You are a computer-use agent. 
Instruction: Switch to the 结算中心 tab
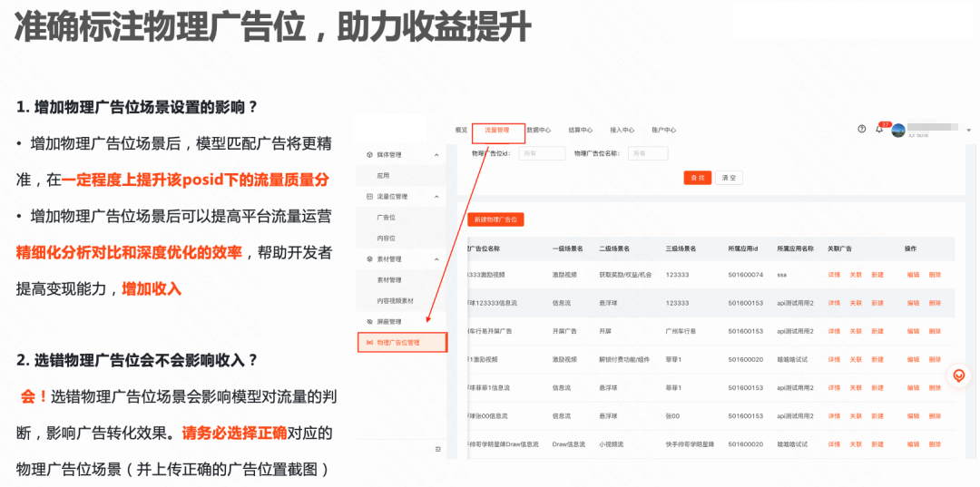pos(580,130)
